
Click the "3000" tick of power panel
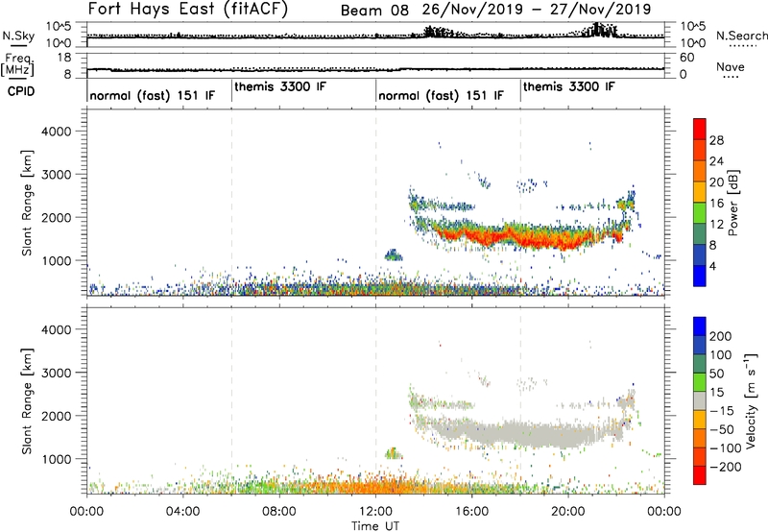tap(56, 175)
